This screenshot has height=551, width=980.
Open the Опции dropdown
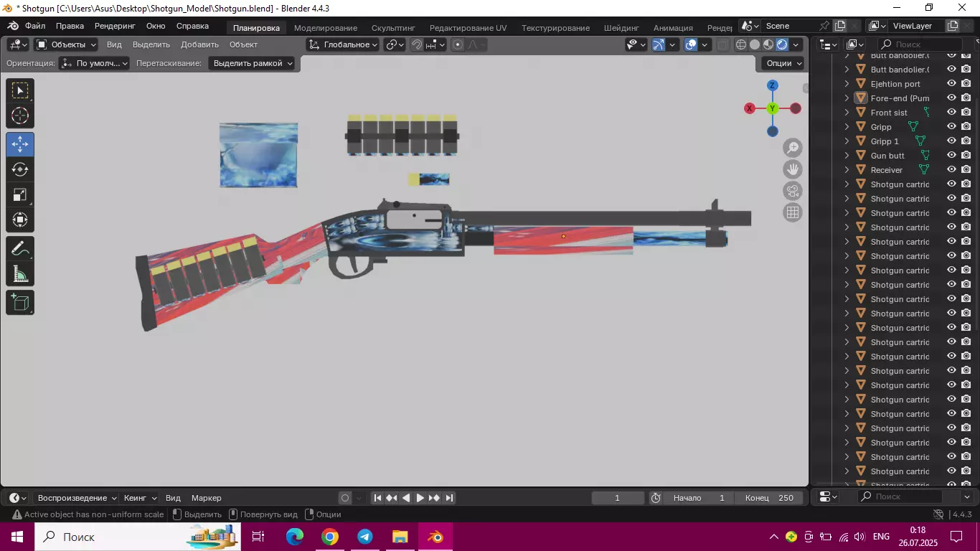coord(783,63)
